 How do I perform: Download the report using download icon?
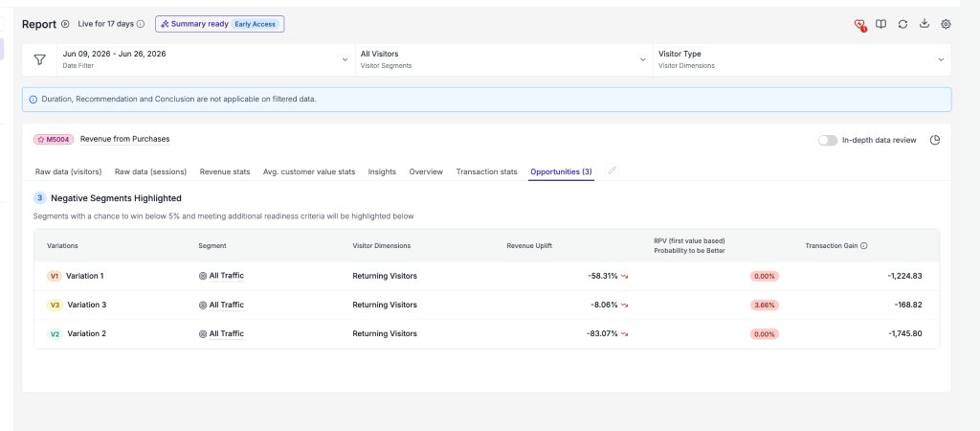click(924, 24)
